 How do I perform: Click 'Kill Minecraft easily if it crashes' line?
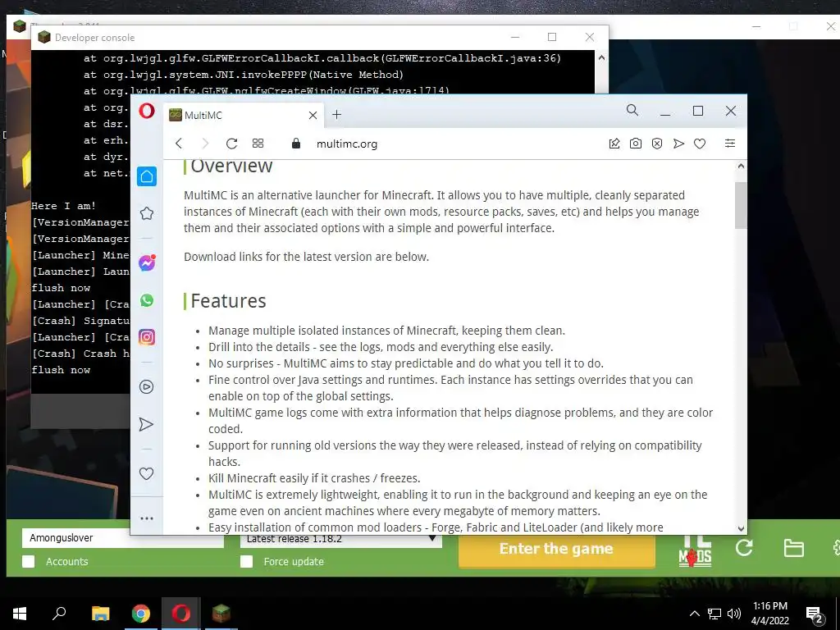314,478
